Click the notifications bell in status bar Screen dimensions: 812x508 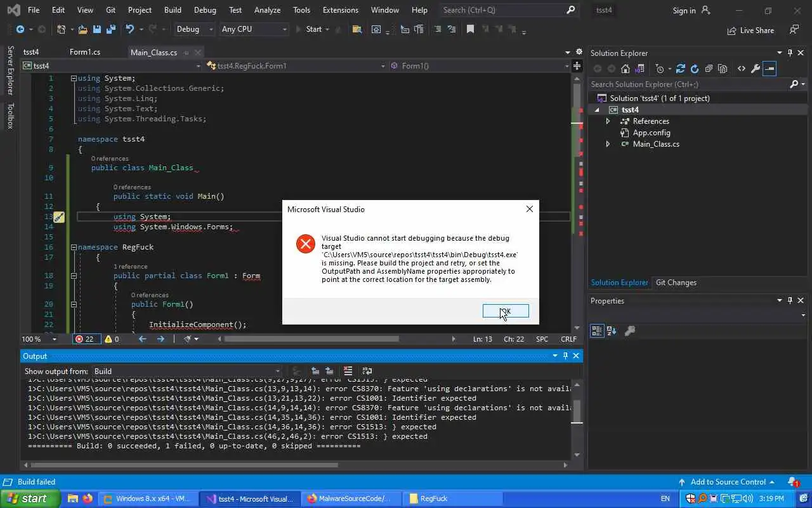[793, 482]
